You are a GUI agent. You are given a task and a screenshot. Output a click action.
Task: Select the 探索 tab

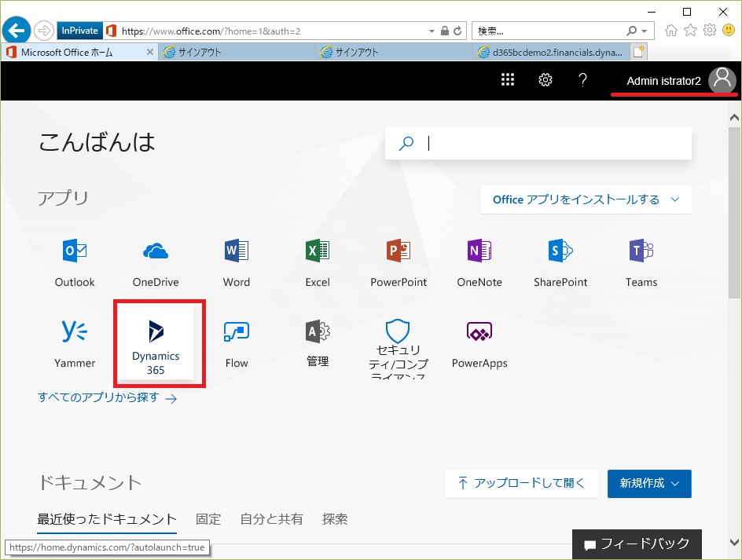[x=335, y=519]
